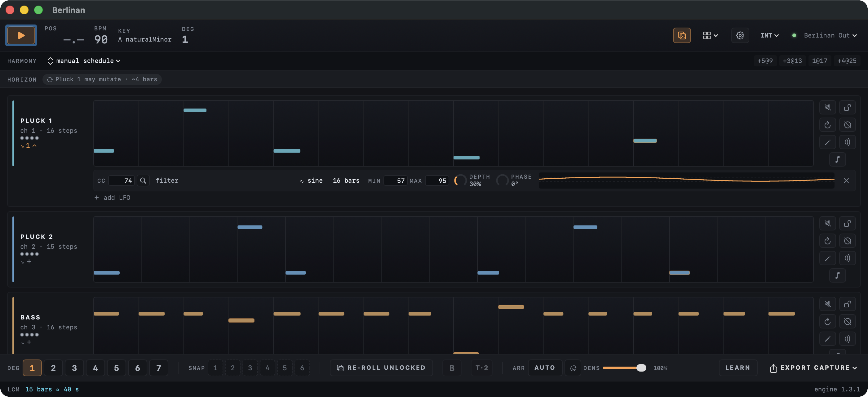Remove the filter LFO with the X
Image resolution: width=868 pixels, height=397 pixels.
[x=846, y=181]
